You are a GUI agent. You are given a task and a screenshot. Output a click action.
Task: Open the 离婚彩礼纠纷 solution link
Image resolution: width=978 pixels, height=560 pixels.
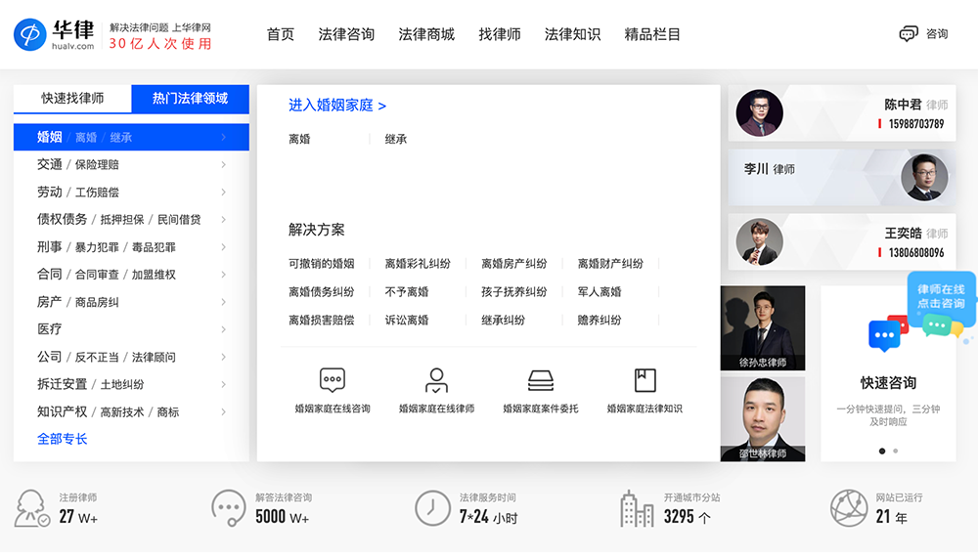[418, 264]
